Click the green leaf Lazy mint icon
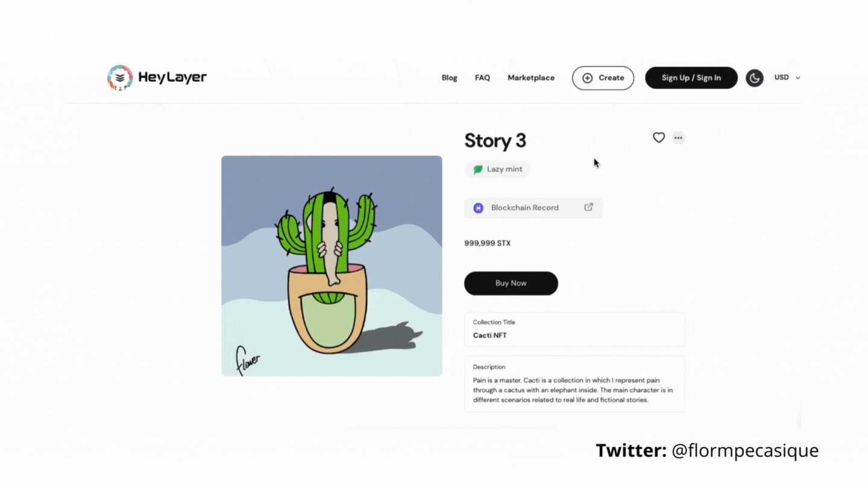Image resolution: width=868 pixels, height=488 pixels. (x=478, y=169)
